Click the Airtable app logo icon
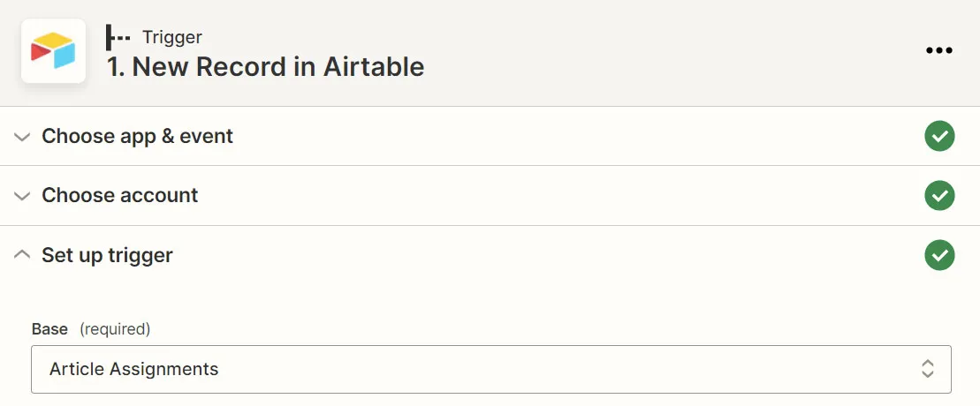The image size is (980, 406). point(53,51)
